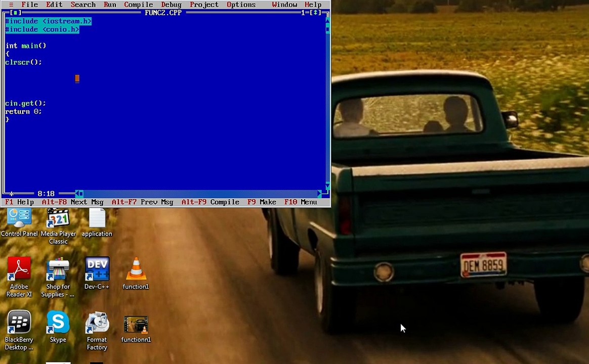This screenshot has height=364, width=589.
Task: Select the Media Player Classic desktop icon
Action: pyautogui.click(x=58, y=226)
